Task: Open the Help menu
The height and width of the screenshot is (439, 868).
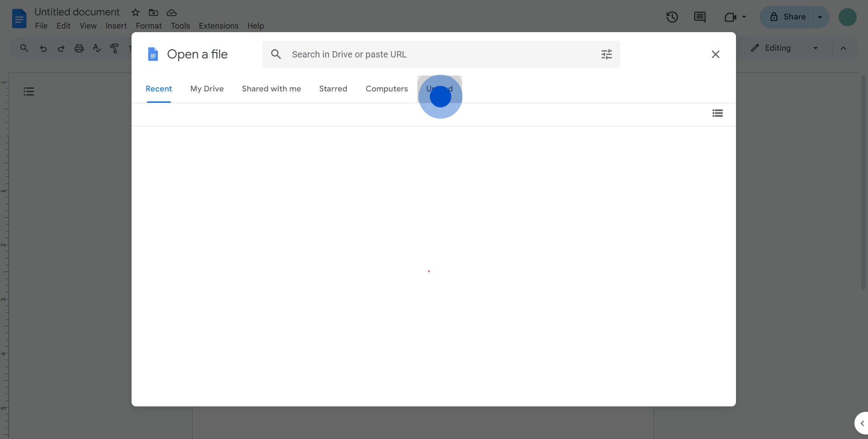Action: [255, 26]
